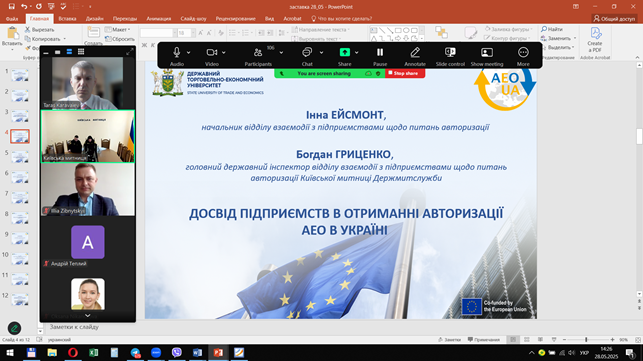Switch to the Дизайн ribbon tab

94,18
